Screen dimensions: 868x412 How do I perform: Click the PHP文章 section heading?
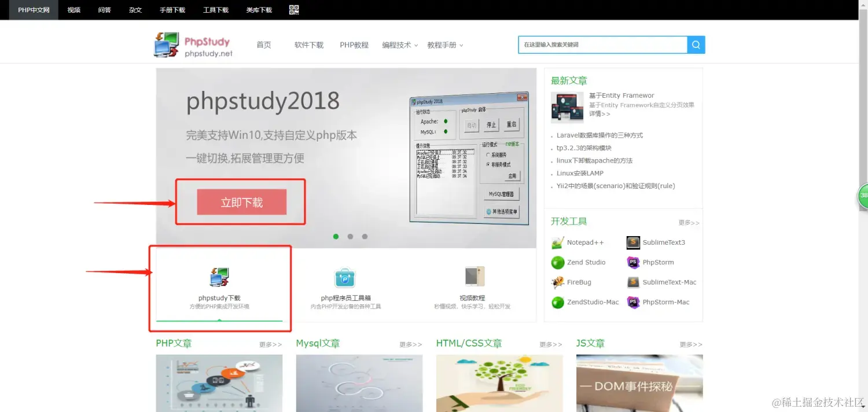(x=174, y=344)
